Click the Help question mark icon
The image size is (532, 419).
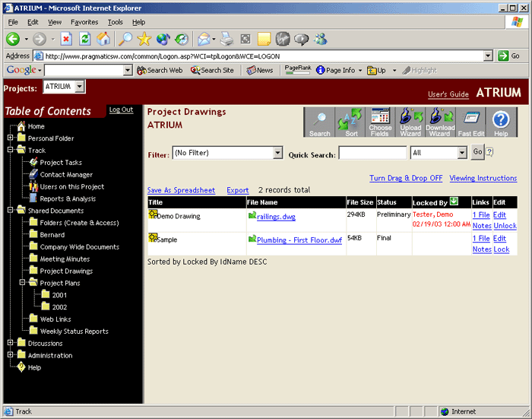tap(501, 122)
